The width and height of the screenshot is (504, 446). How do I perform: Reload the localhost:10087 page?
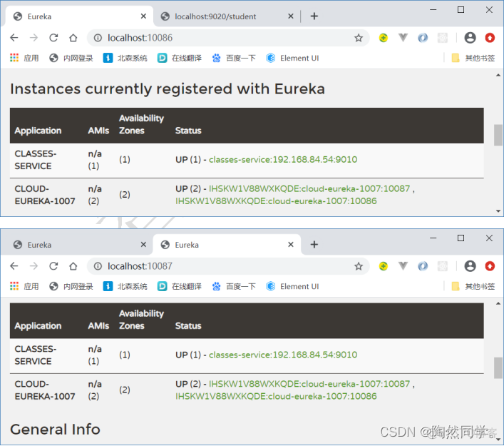click(x=53, y=266)
